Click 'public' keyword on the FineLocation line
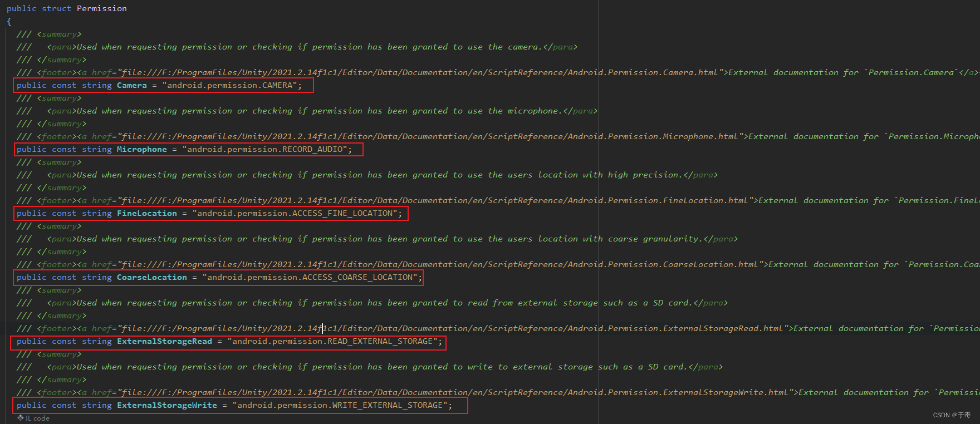This screenshot has height=424, width=980. click(32, 213)
